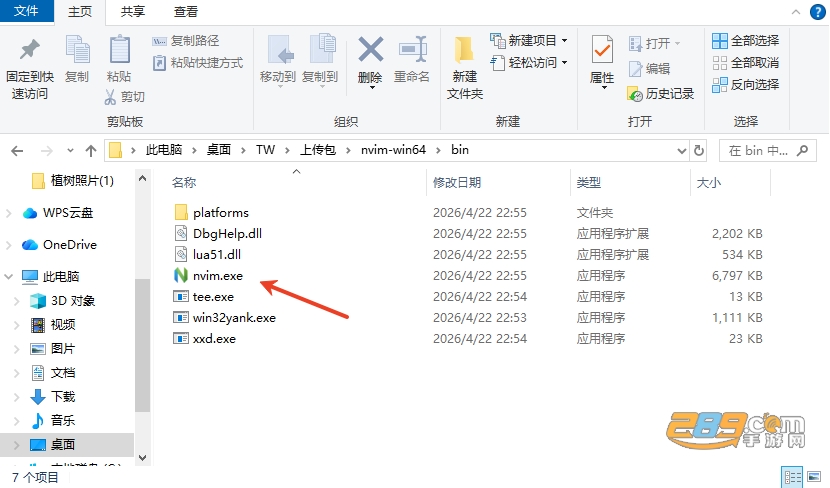Click 上传包 in the breadcrumb path
This screenshot has height=488, width=830.
point(318,150)
